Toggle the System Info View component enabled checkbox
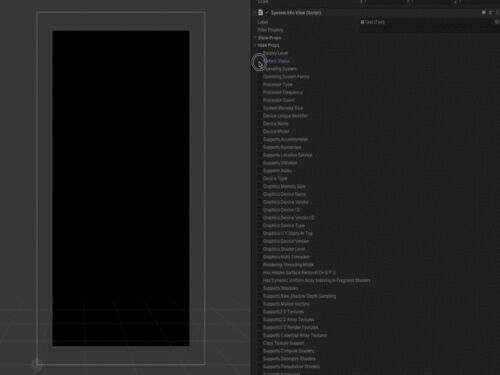 [x=267, y=13]
